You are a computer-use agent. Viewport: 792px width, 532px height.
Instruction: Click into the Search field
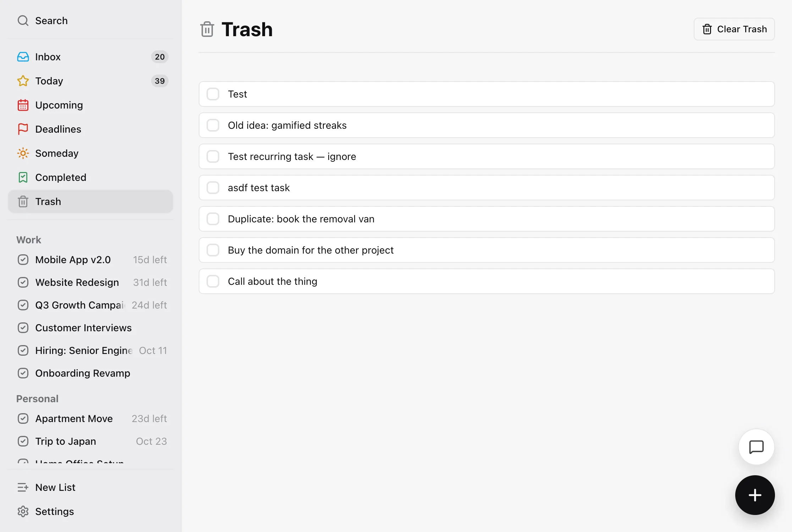click(x=90, y=21)
